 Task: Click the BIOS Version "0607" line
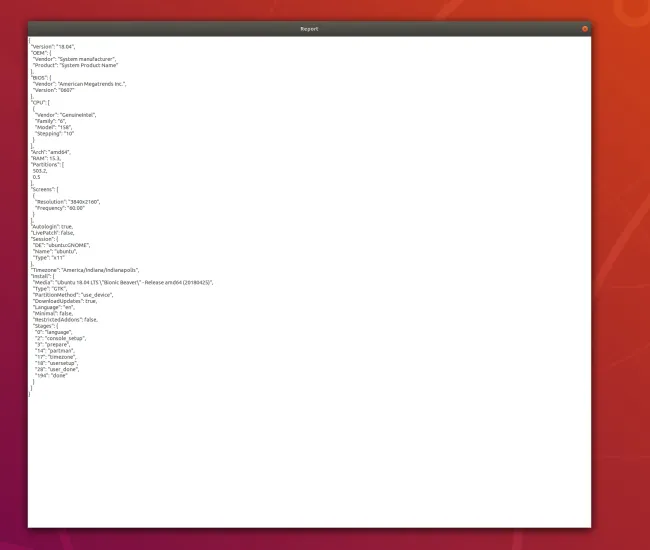(53, 90)
